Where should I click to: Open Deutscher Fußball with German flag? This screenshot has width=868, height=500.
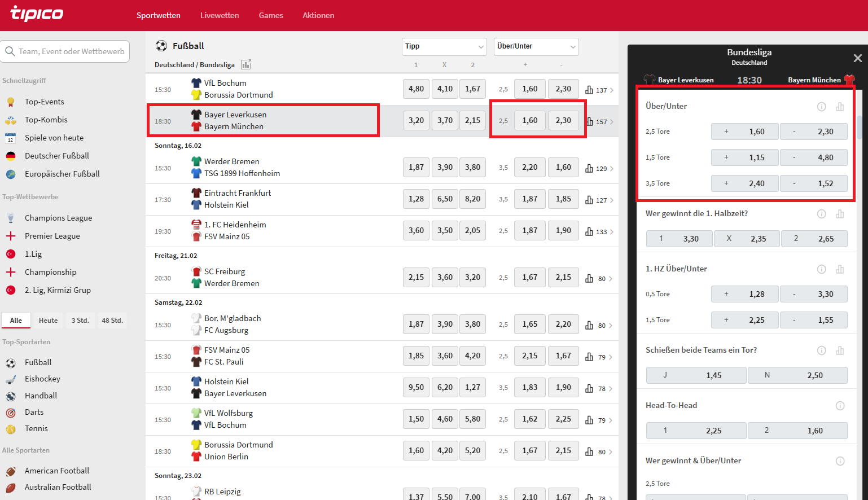coord(57,156)
